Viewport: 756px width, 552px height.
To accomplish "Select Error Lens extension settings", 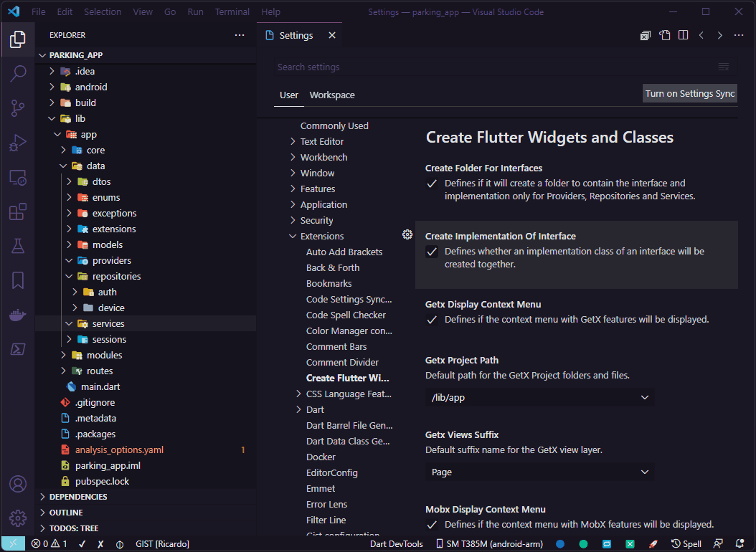I will [326, 504].
